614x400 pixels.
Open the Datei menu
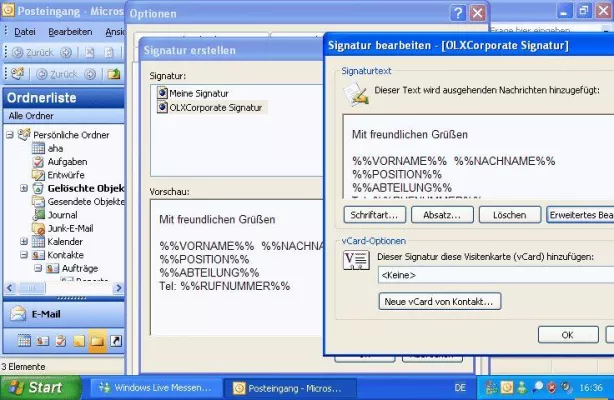(x=25, y=32)
